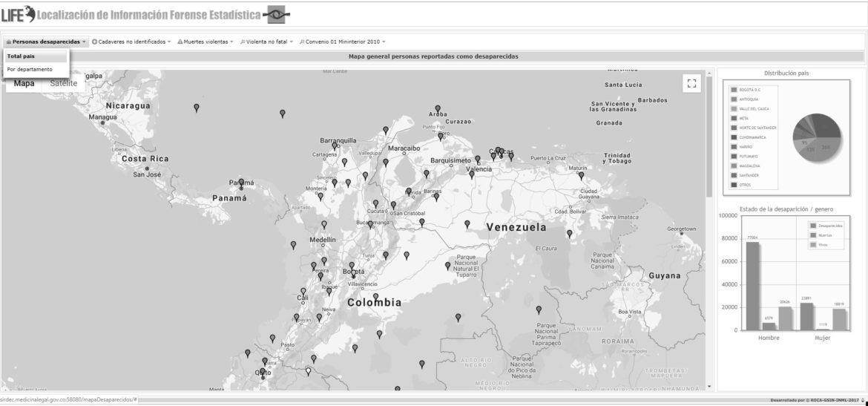
Task: Click the eye emblem beside the title
Action: [x=275, y=15]
